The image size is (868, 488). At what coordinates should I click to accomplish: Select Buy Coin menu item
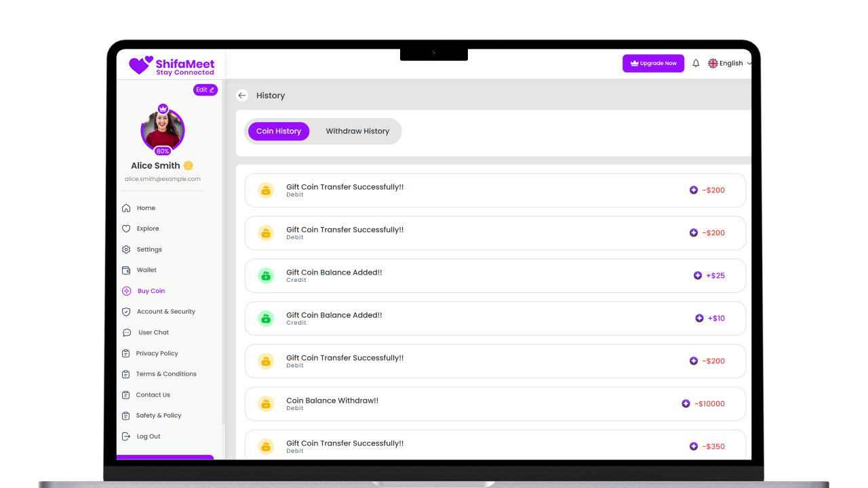151,291
